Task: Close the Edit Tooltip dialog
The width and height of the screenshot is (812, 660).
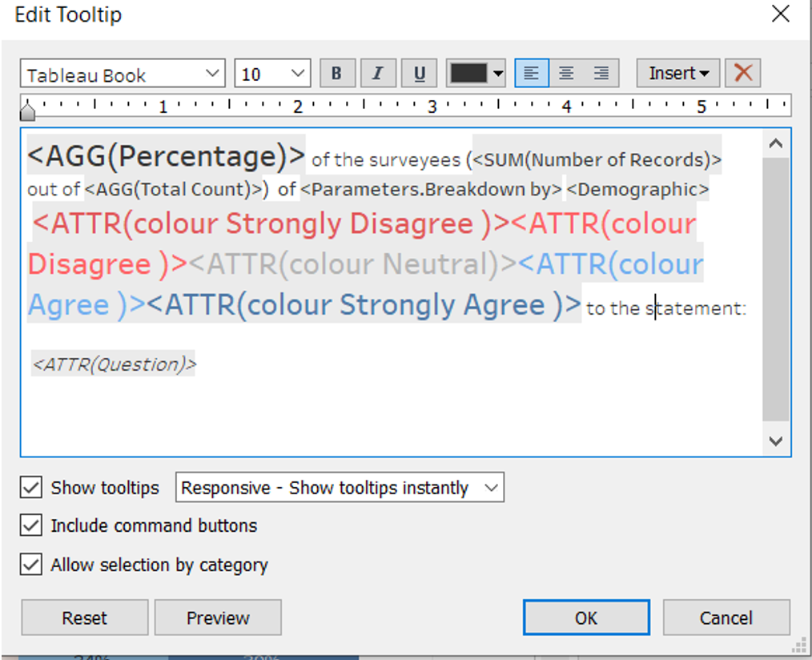Action: [x=779, y=14]
